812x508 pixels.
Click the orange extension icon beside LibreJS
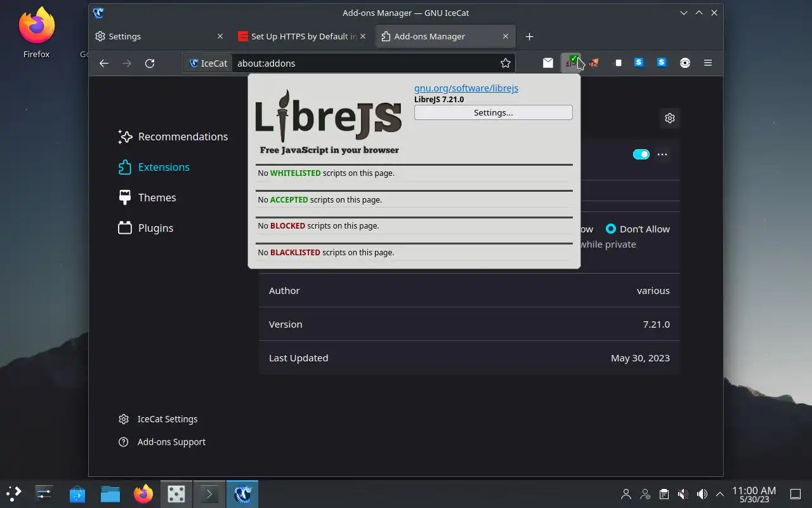coord(594,63)
